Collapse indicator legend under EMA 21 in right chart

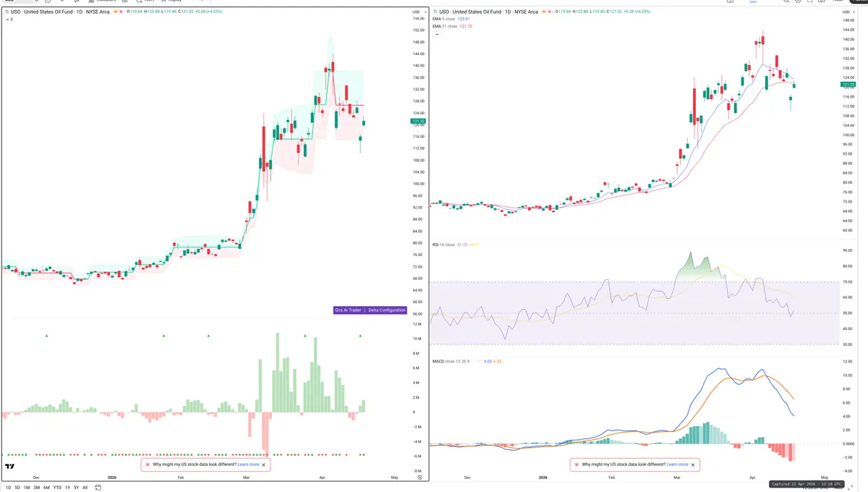[x=437, y=34]
